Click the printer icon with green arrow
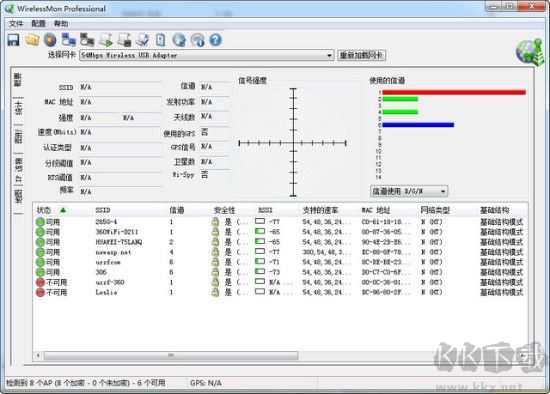550x394 pixels. (x=106, y=40)
